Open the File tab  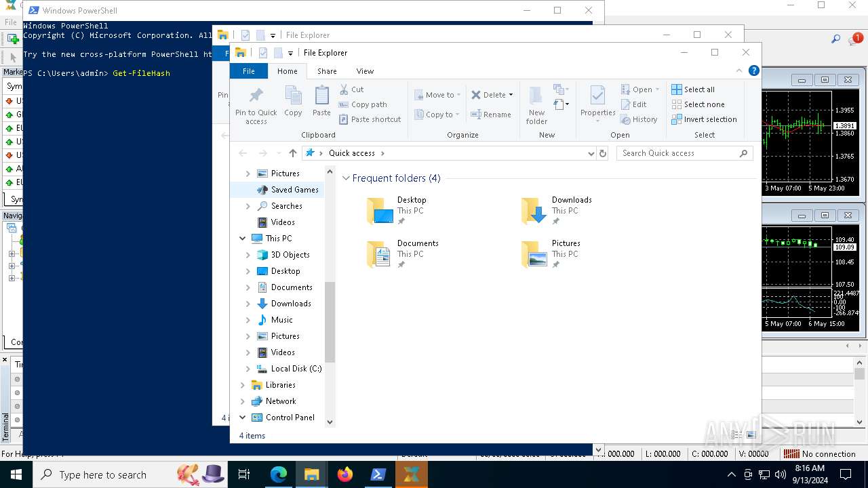click(249, 71)
